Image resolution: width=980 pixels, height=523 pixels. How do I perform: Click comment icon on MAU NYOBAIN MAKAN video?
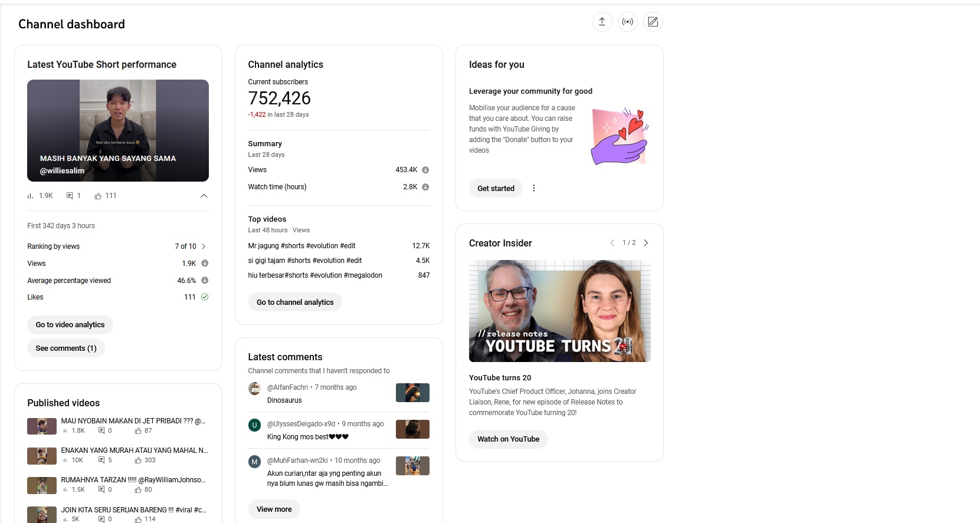point(101,430)
